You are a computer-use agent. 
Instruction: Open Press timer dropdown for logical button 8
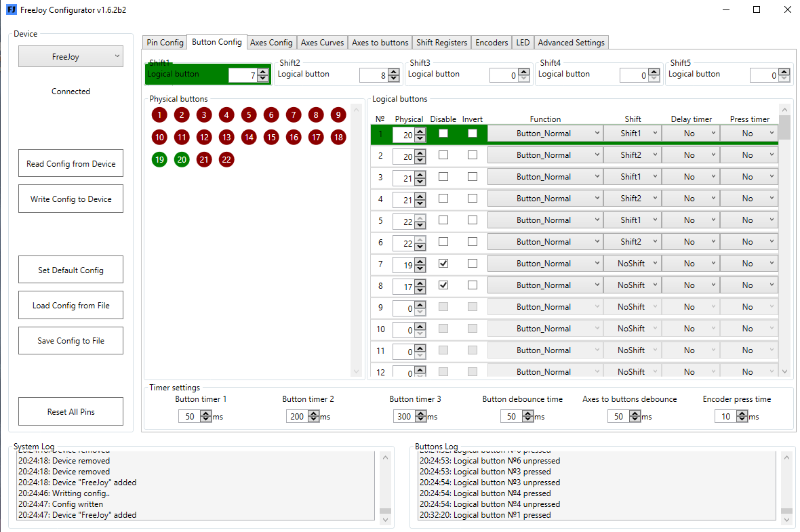click(749, 285)
